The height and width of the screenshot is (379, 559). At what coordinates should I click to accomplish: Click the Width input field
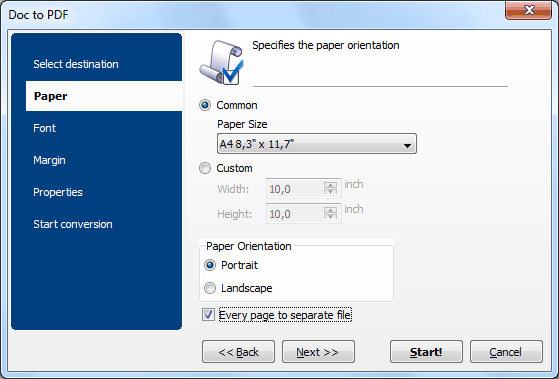click(295, 189)
